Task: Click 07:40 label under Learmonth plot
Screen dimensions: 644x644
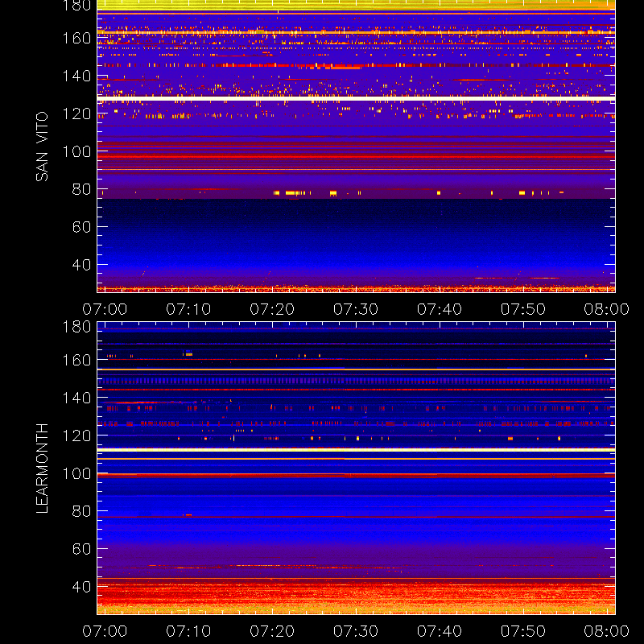Action: click(440, 631)
